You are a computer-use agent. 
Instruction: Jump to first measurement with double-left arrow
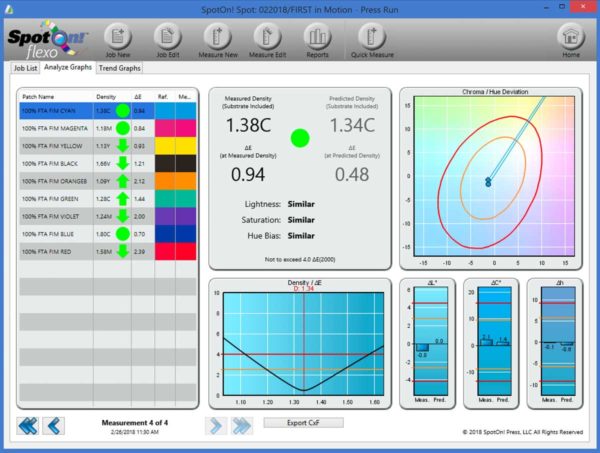tap(28, 426)
